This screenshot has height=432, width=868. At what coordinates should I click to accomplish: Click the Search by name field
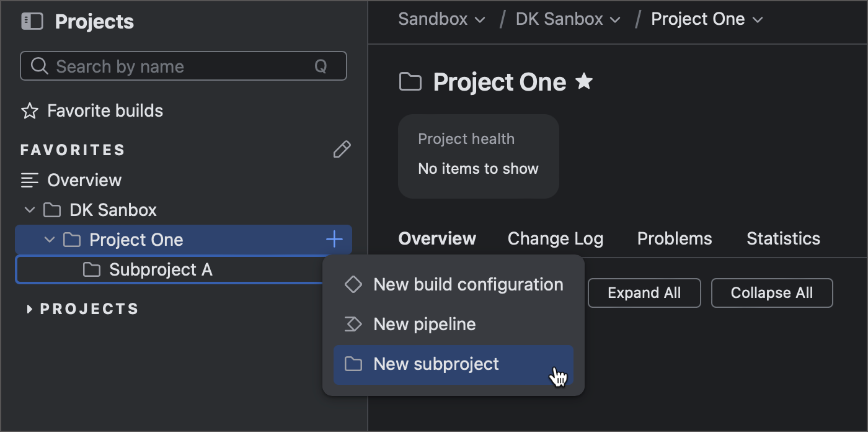coord(155,66)
